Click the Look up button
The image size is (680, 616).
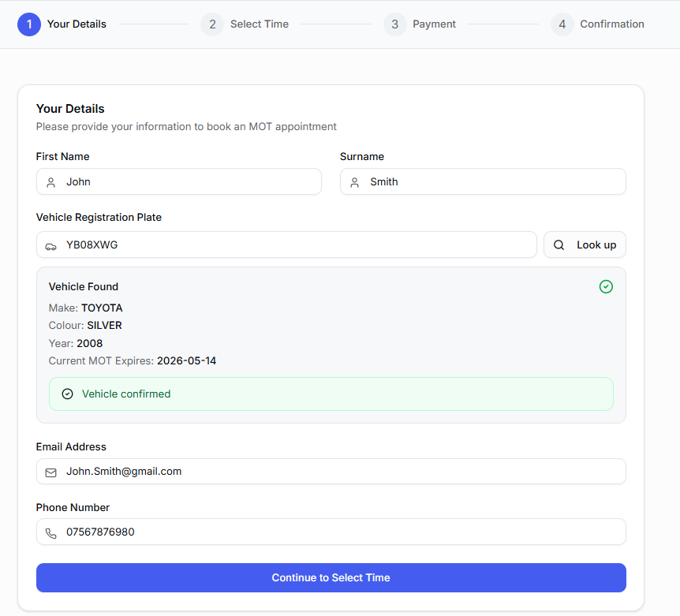point(585,245)
